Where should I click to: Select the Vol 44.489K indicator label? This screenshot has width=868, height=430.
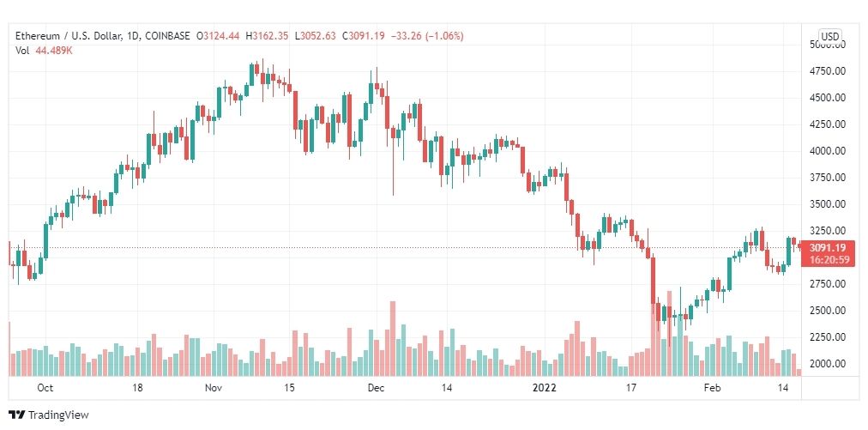pos(45,51)
